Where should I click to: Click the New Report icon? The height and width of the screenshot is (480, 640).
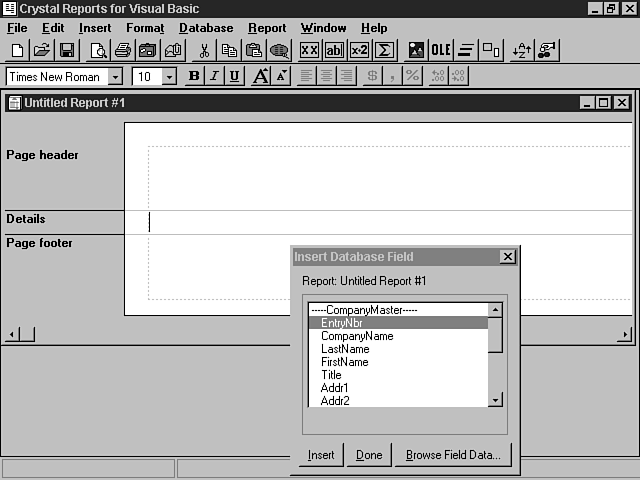[x=18, y=50]
